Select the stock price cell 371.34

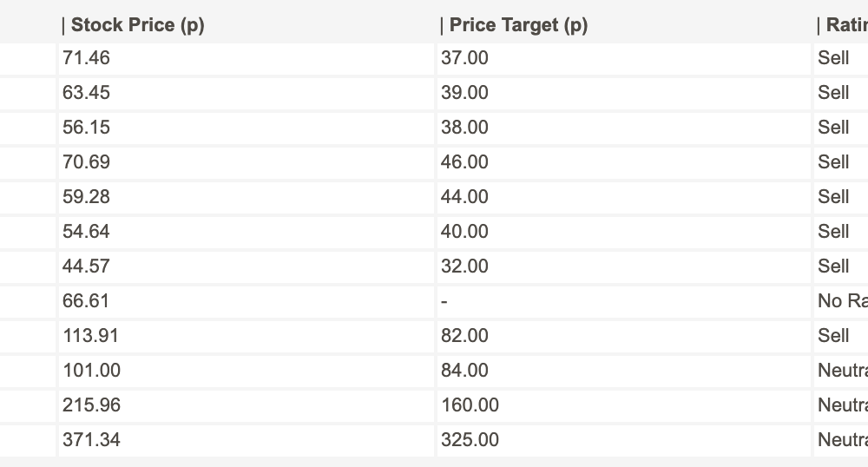coord(246,440)
